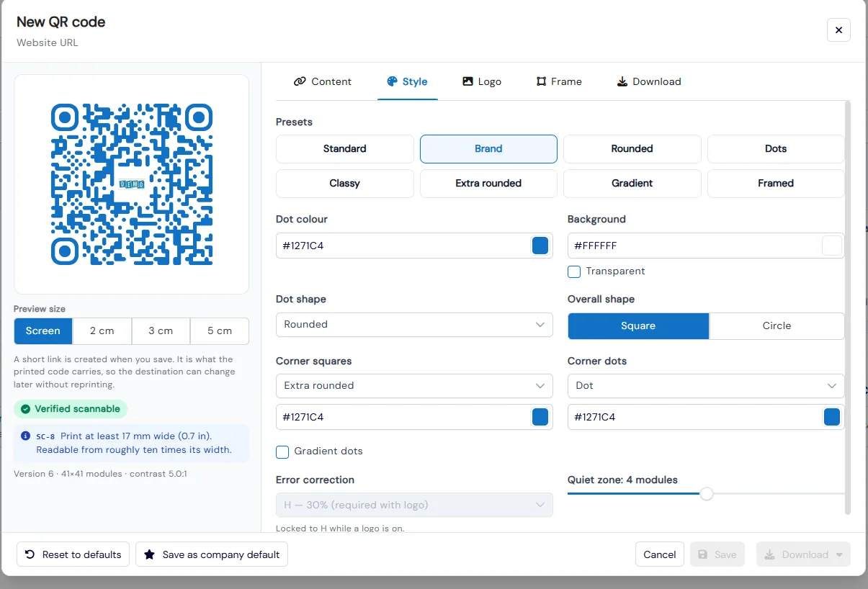
Task: Open the Corner dots colour swatch
Action: click(x=832, y=417)
